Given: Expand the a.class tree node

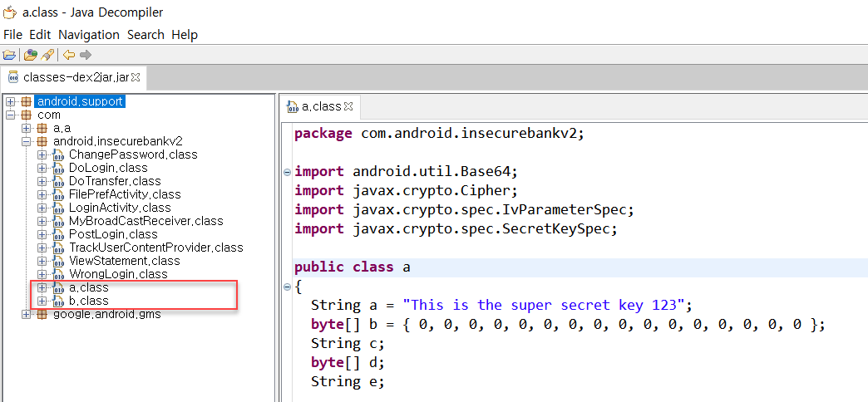Looking at the screenshot, I should 42,287.
